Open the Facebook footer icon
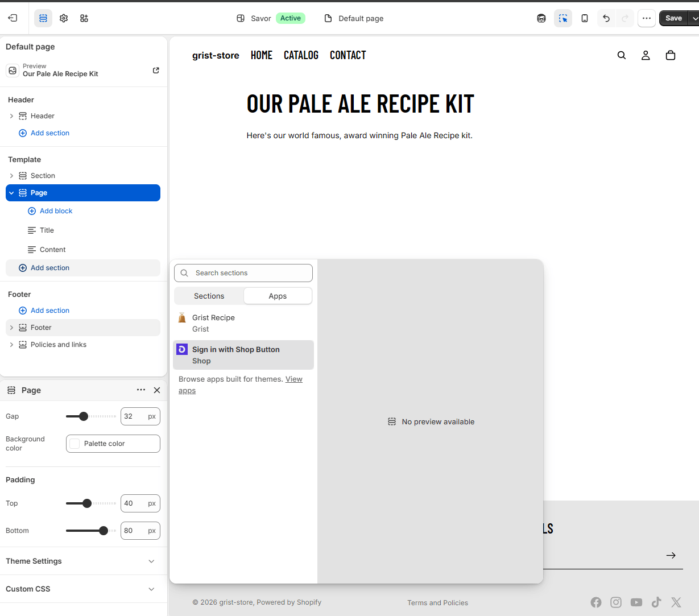This screenshot has height=616, width=699. (596, 602)
